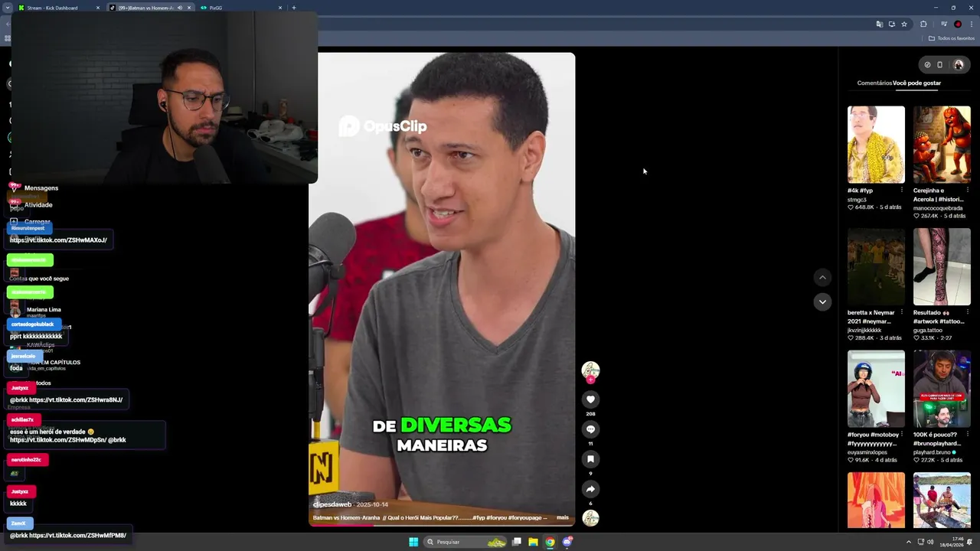Screen dimensions: 980x551
Task: Open the video comments bubble icon
Action: coord(590,429)
